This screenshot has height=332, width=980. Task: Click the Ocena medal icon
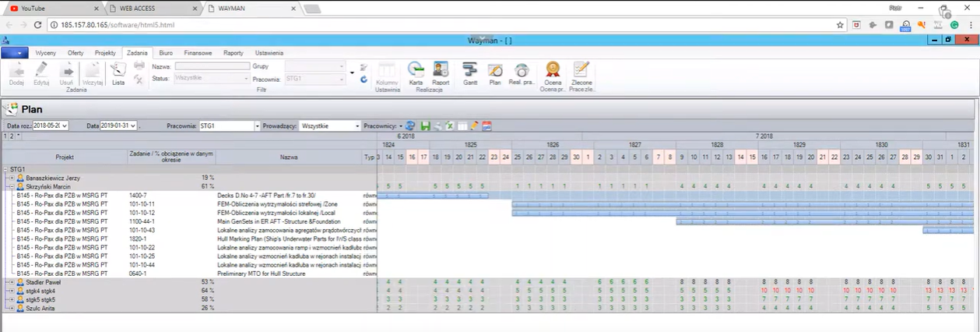point(553,72)
